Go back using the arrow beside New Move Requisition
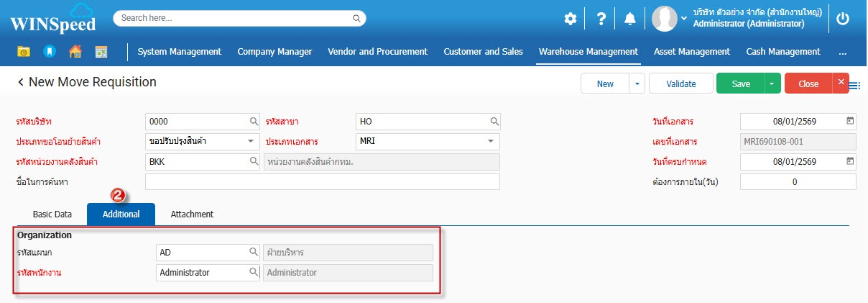The height and width of the screenshot is (303, 868). pos(20,83)
